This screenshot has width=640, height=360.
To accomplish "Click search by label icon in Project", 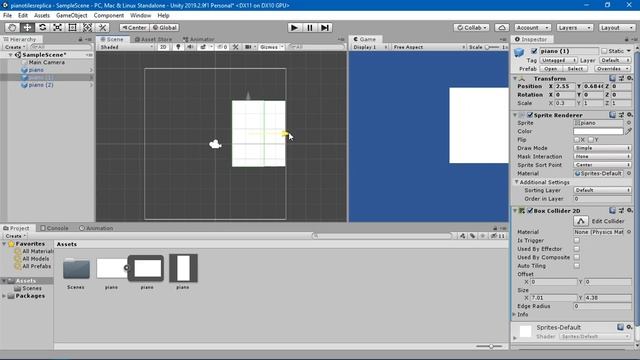I will coord(473,236).
